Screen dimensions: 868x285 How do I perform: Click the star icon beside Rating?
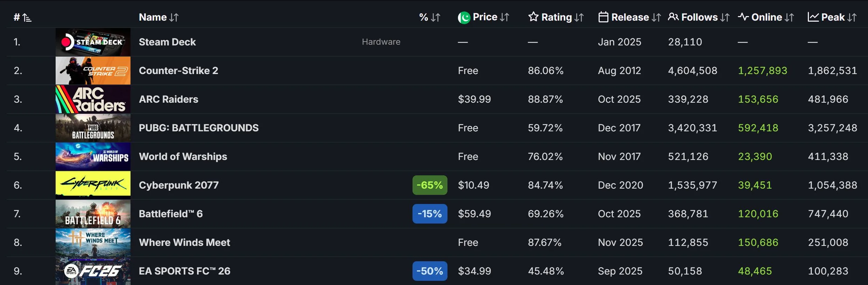[x=533, y=17]
